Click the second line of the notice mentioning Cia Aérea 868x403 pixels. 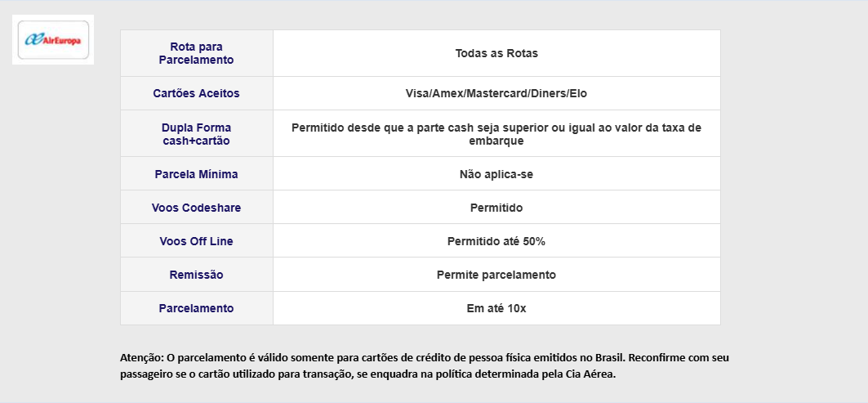[368, 374]
